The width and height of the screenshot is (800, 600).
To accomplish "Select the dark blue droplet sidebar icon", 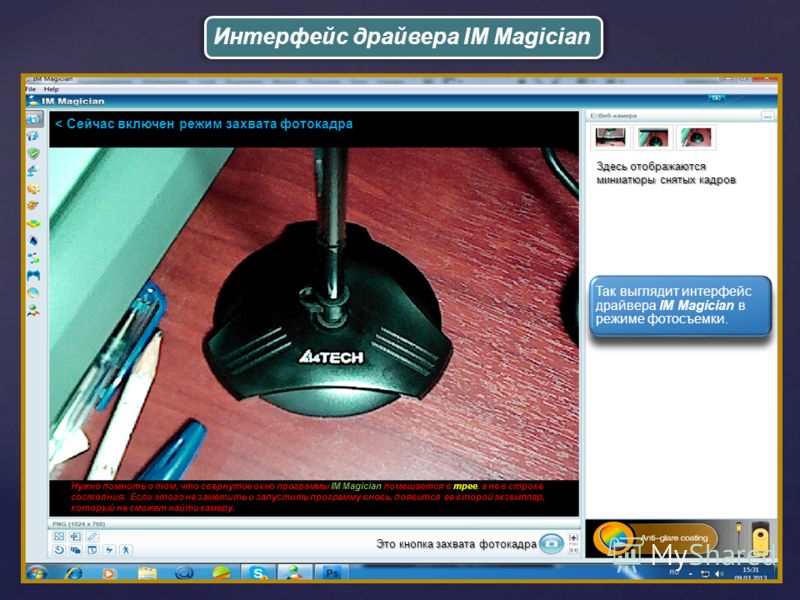I will 34,240.
